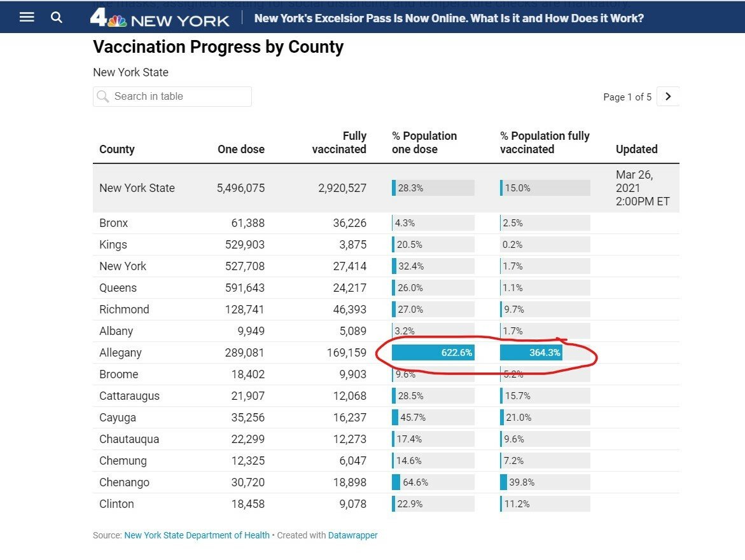Click the Page 1 of 5 indicator

(627, 97)
